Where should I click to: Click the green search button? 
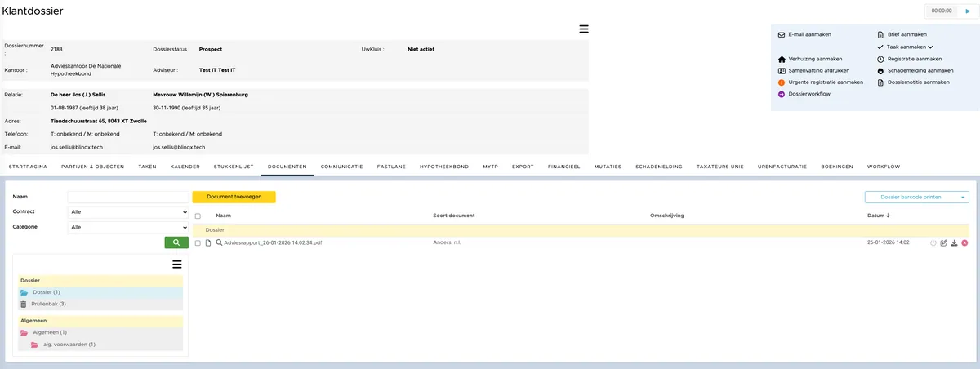click(x=176, y=242)
